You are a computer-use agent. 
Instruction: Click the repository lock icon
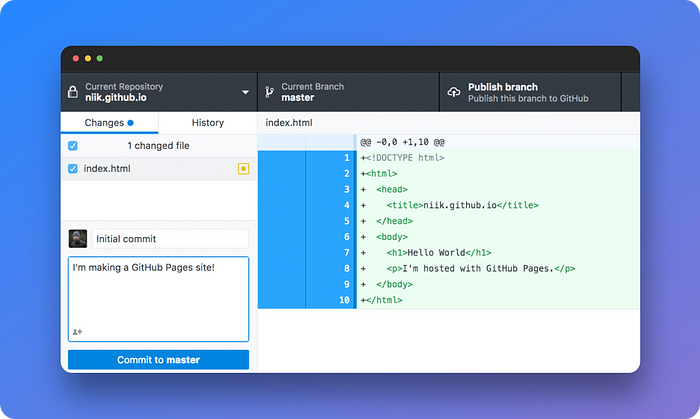tap(73, 92)
